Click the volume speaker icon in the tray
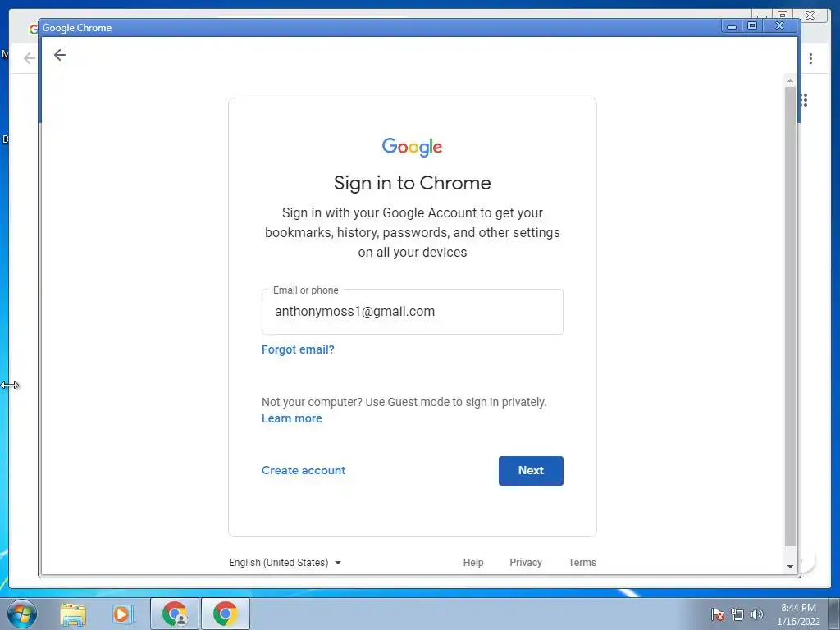840x630 pixels. (x=756, y=614)
